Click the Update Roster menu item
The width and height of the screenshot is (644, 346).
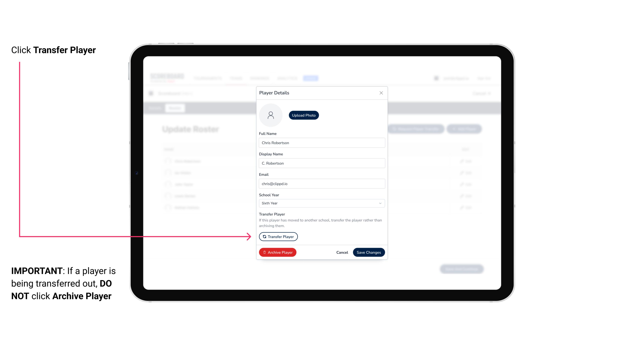[191, 129]
